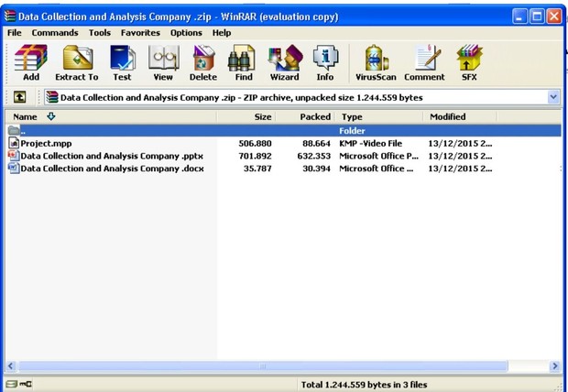Sort by Size column header

pos(246,116)
